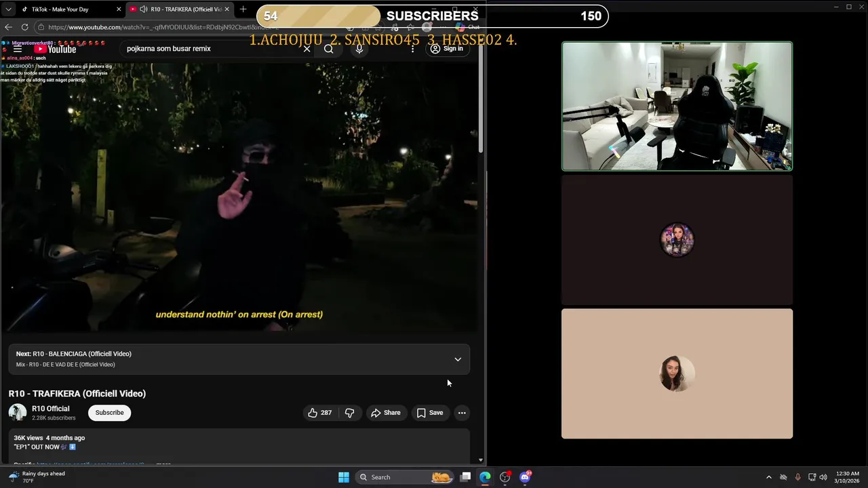Open network settings tray icon
This screenshot has height=488, width=868.
click(x=812, y=477)
